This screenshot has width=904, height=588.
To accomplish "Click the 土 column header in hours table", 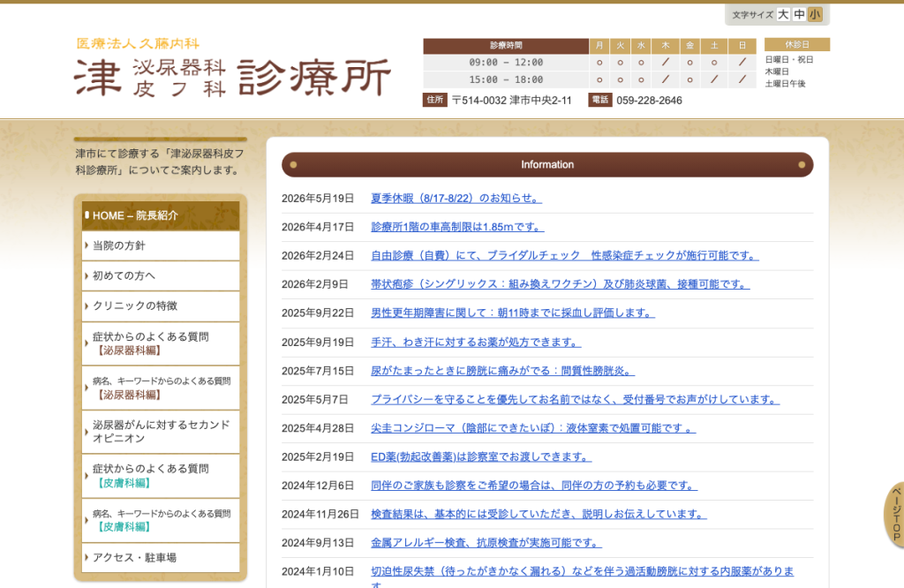I will coord(714,46).
